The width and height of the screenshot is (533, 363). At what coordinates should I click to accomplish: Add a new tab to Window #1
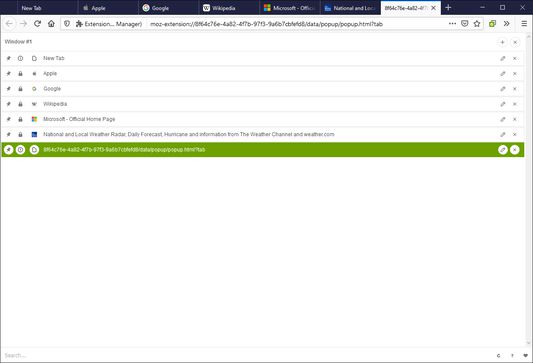(502, 42)
